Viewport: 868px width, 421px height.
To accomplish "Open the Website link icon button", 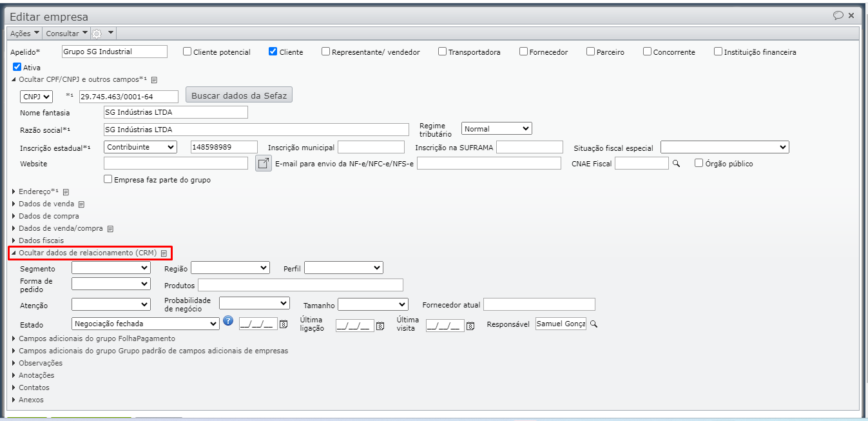I will tap(263, 163).
